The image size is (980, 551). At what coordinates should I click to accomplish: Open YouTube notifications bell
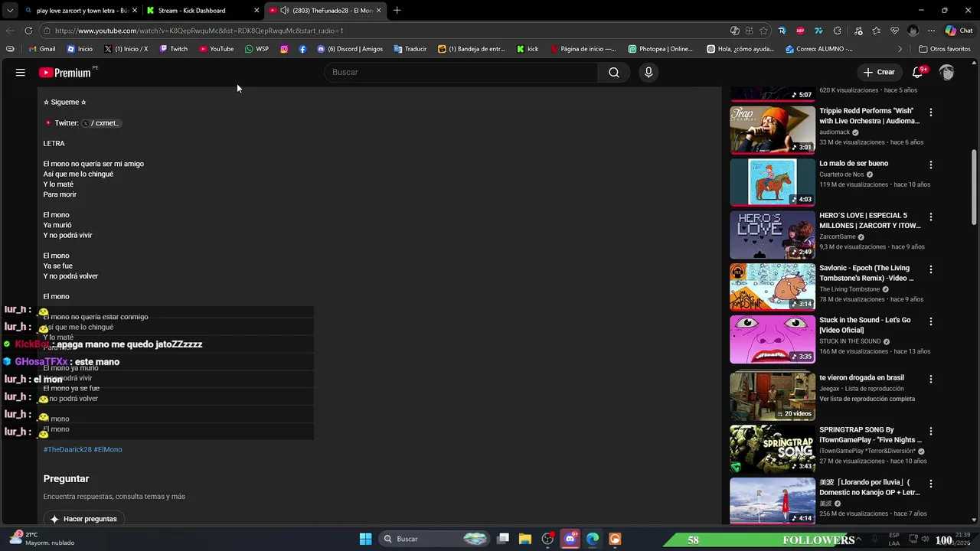point(917,72)
